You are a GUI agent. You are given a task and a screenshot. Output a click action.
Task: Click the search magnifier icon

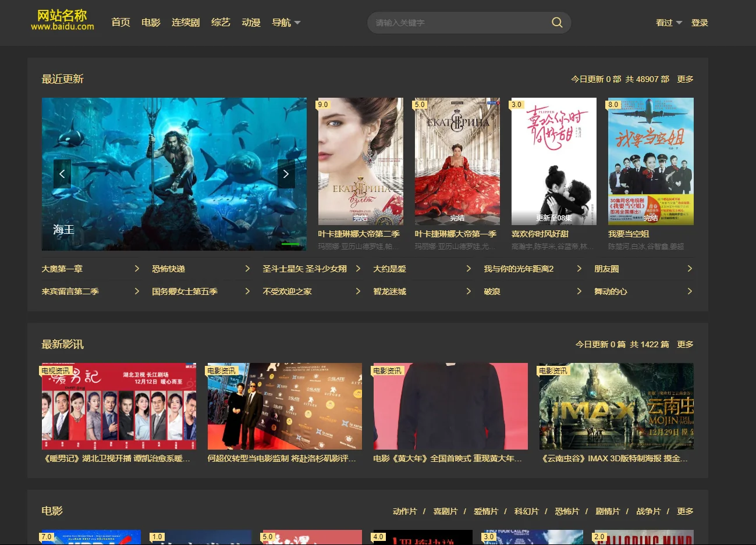pyautogui.click(x=556, y=23)
